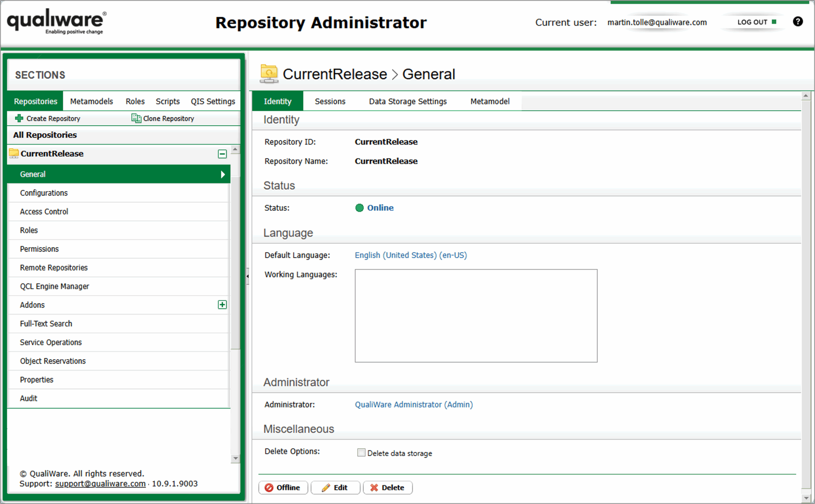Click the green Online status indicator
Screen dimensions: 815x504
coord(359,208)
